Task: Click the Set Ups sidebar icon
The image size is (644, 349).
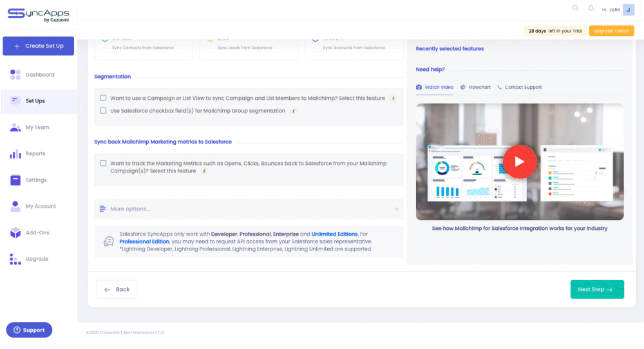Action: point(15,100)
